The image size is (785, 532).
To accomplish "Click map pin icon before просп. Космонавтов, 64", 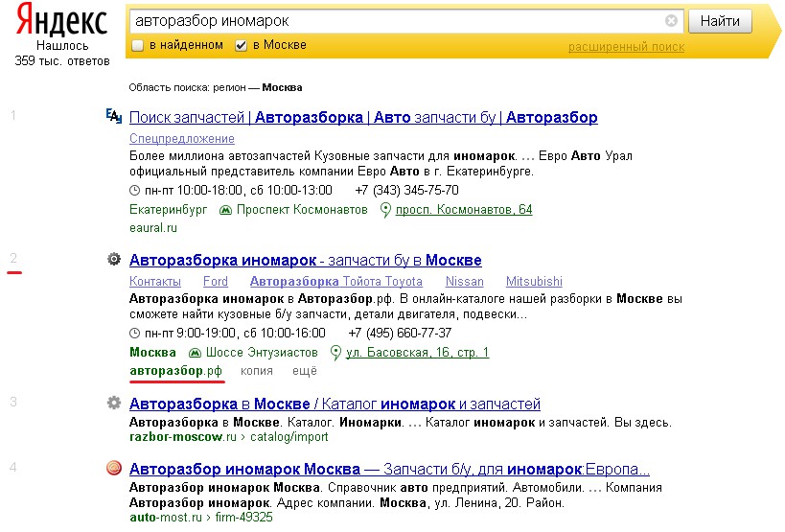I will click(x=385, y=210).
